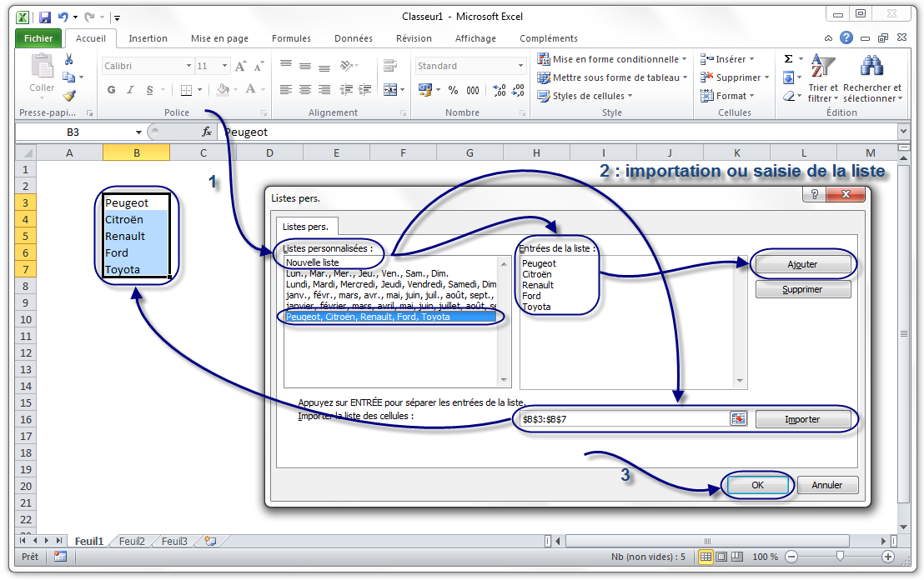Toggle bold formatting with the G button
The width and height of the screenshot is (924, 580).
112,90
